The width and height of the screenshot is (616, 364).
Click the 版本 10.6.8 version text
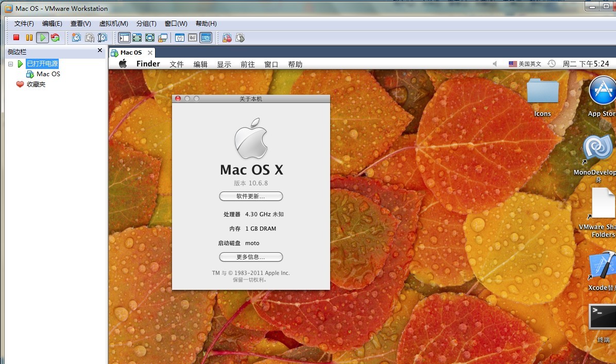tap(251, 183)
